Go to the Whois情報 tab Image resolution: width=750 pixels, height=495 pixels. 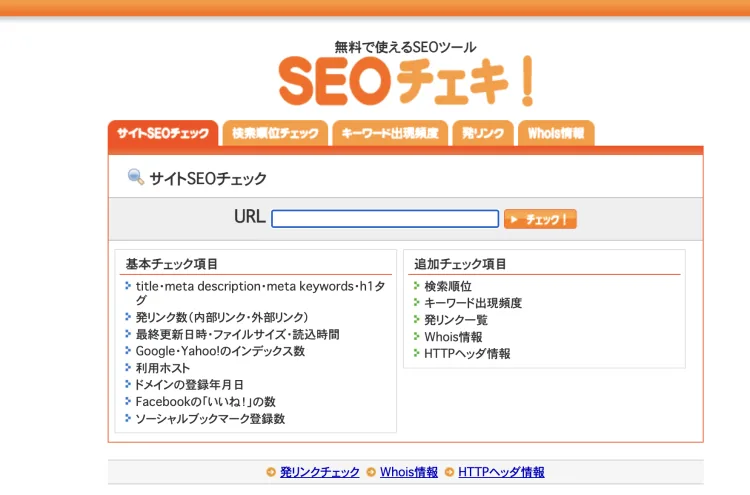(x=556, y=133)
